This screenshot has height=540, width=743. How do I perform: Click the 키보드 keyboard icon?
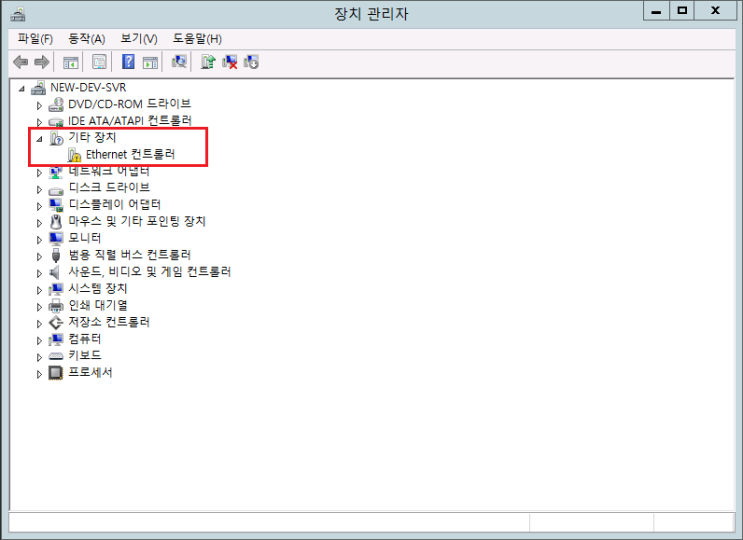tap(56, 356)
